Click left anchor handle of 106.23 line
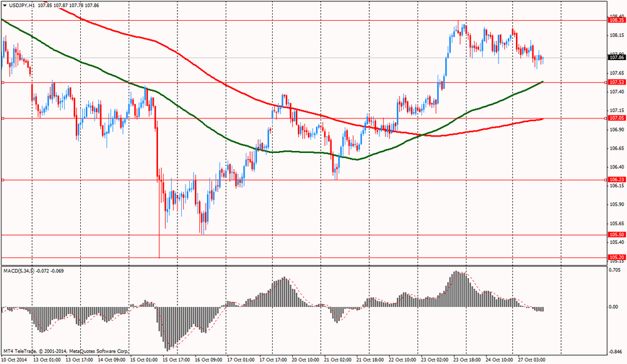 click(x=3, y=180)
